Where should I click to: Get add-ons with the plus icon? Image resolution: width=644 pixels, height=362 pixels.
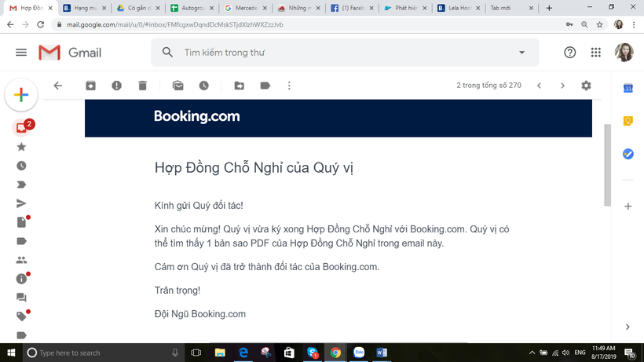tap(628, 206)
